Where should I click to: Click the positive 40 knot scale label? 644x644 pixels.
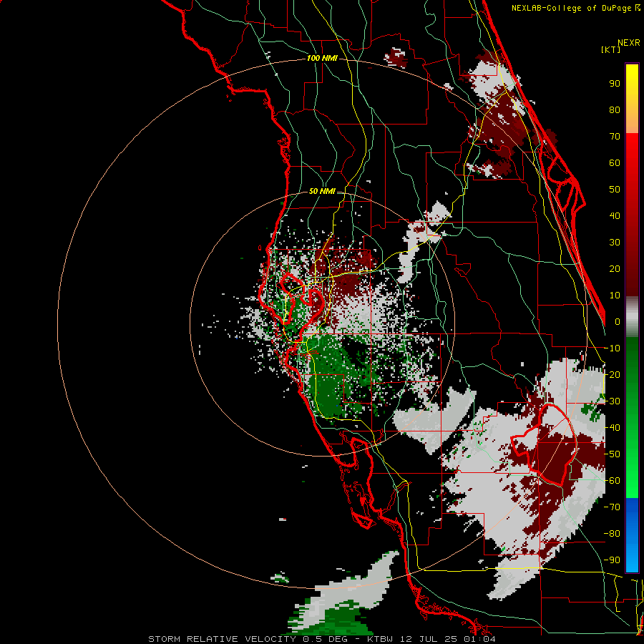pyautogui.click(x=615, y=215)
